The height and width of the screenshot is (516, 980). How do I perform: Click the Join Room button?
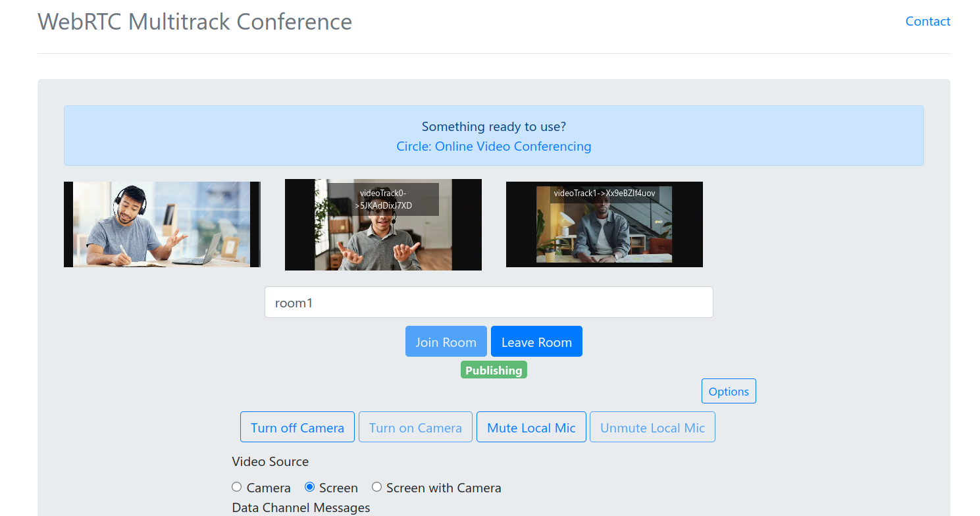click(x=446, y=342)
